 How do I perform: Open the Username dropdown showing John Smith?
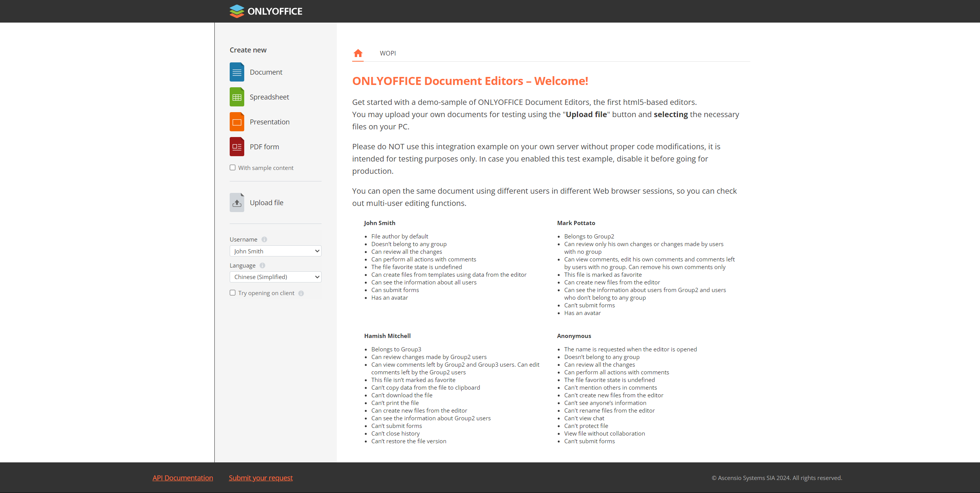[275, 251]
